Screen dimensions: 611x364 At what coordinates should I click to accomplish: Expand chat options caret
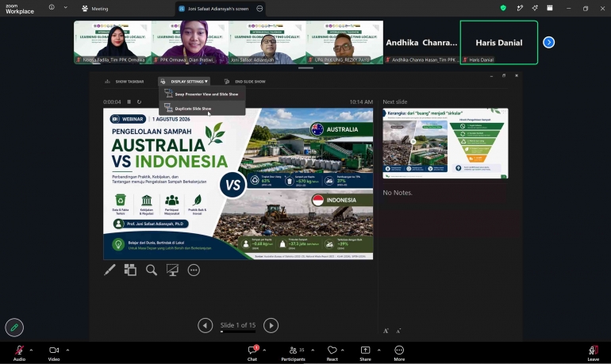click(x=264, y=351)
